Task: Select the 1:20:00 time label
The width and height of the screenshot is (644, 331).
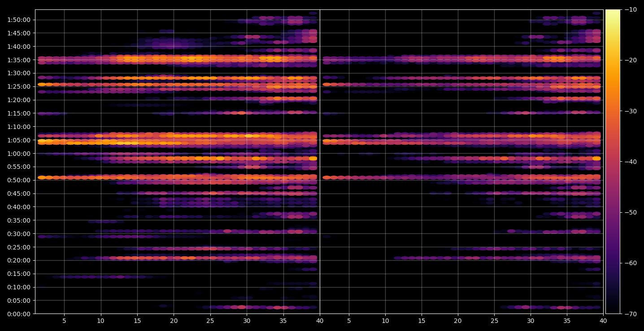Action: pos(19,100)
